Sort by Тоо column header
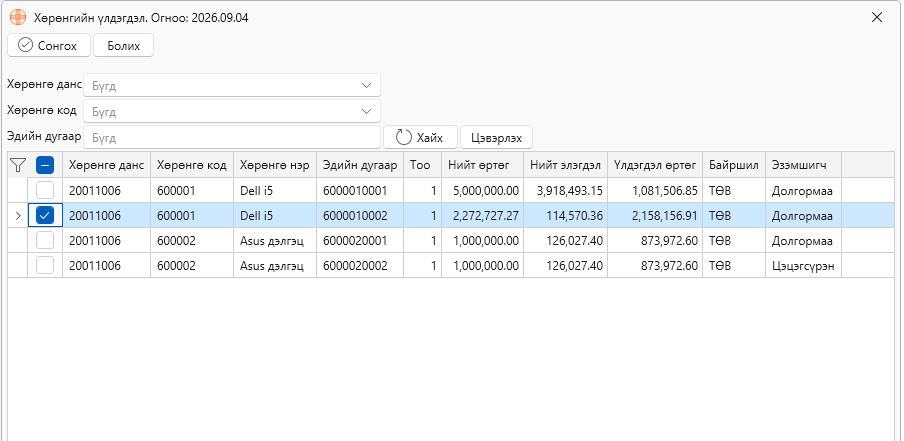The image size is (904, 441). [x=423, y=165]
